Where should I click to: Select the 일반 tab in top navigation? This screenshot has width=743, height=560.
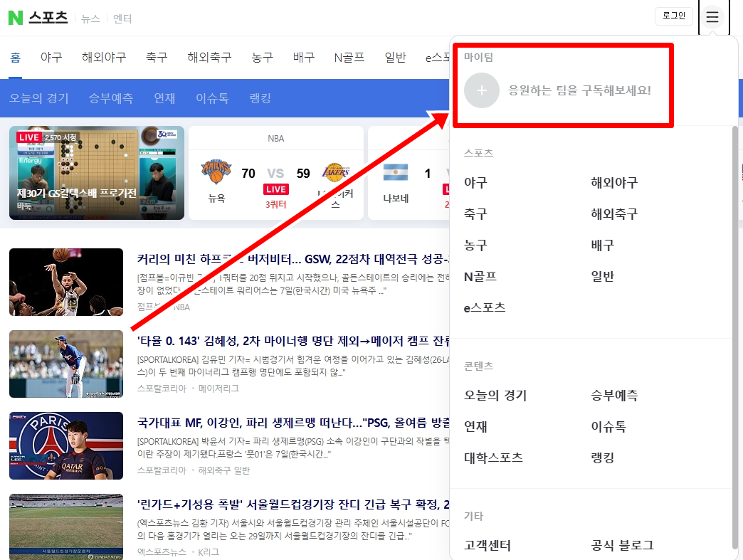tap(395, 58)
